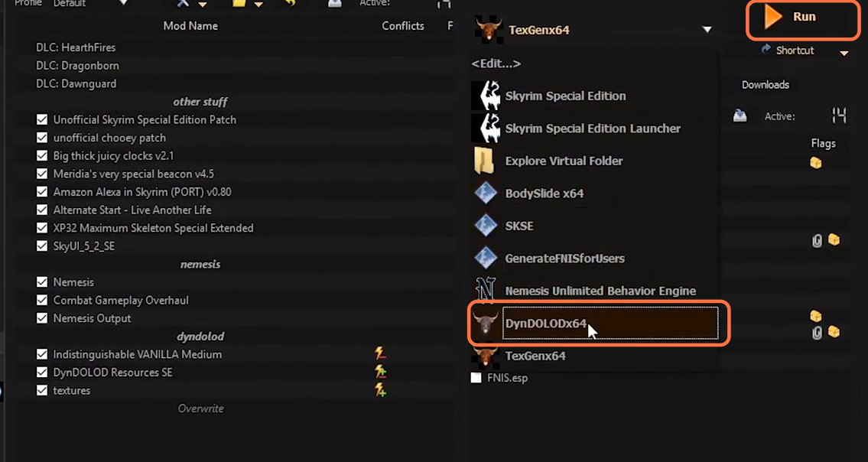Sort by the Mod Name column header
The width and height of the screenshot is (868, 462).
click(190, 26)
